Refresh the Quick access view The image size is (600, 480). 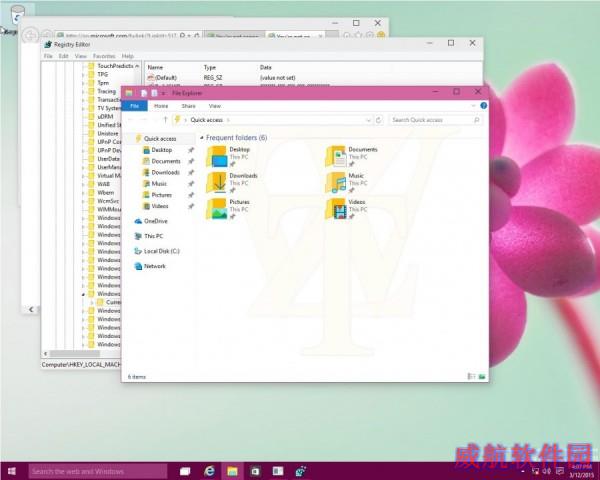[x=378, y=120]
